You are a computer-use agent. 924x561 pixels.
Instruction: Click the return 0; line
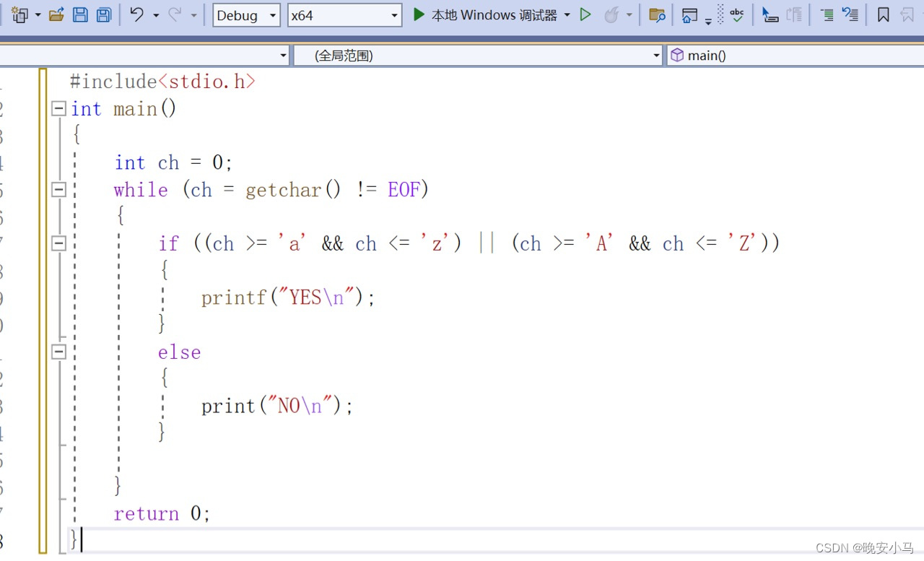click(162, 514)
